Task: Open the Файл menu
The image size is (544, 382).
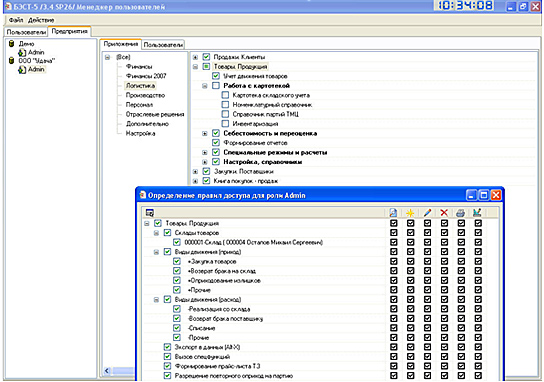Action: 16,20
